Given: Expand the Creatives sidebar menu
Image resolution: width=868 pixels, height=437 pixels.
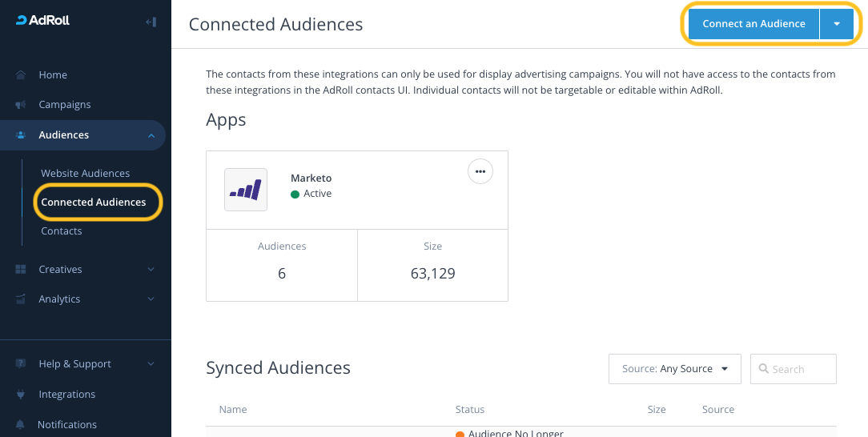Looking at the screenshot, I should [x=151, y=270].
